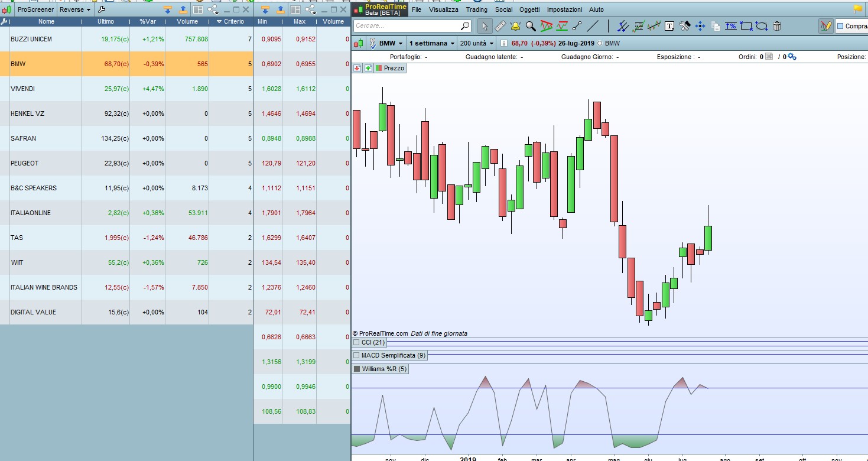Image resolution: width=868 pixels, height=461 pixels.
Task: Tick the Compra checkbox
Action: [x=840, y=26]
